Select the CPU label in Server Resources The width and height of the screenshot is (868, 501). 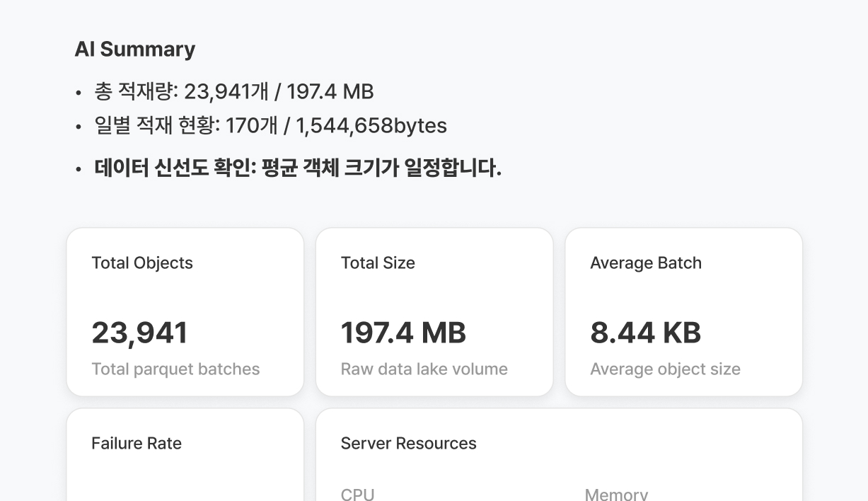(357, 494)
